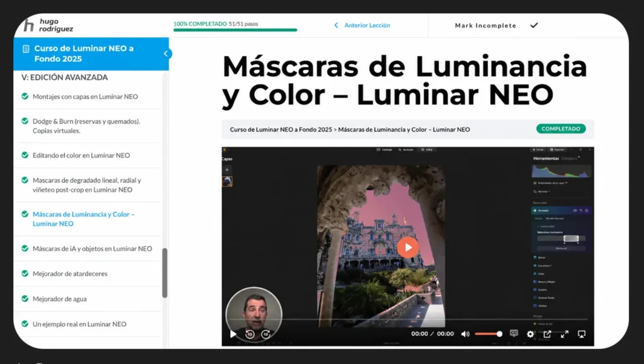This screenshot has width=644, height=364.
Task: Open Máscaras de Luminancia y Color sidebar lesson
Action: tap(84, 219)
